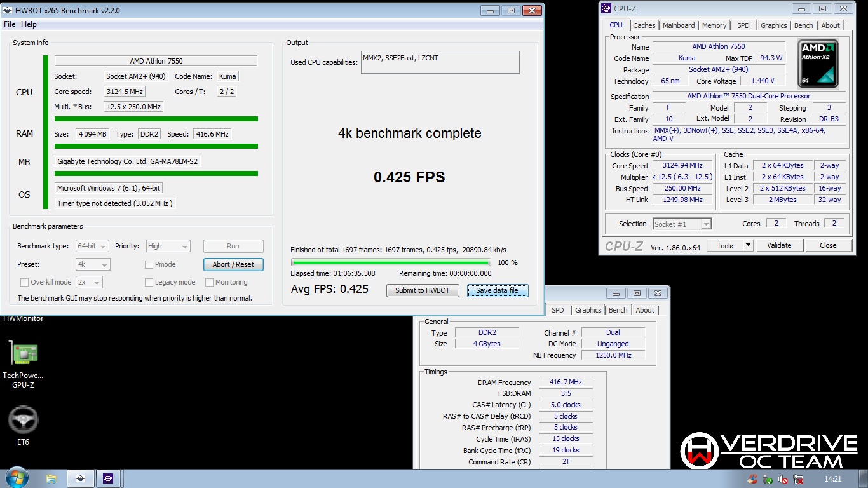Open Bench tab in lower CPU-Z memory window

pos(618,310)
